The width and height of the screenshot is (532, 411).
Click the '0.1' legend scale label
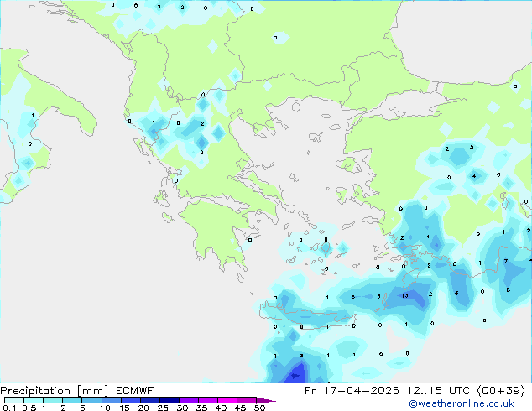(x=9, y=408)
